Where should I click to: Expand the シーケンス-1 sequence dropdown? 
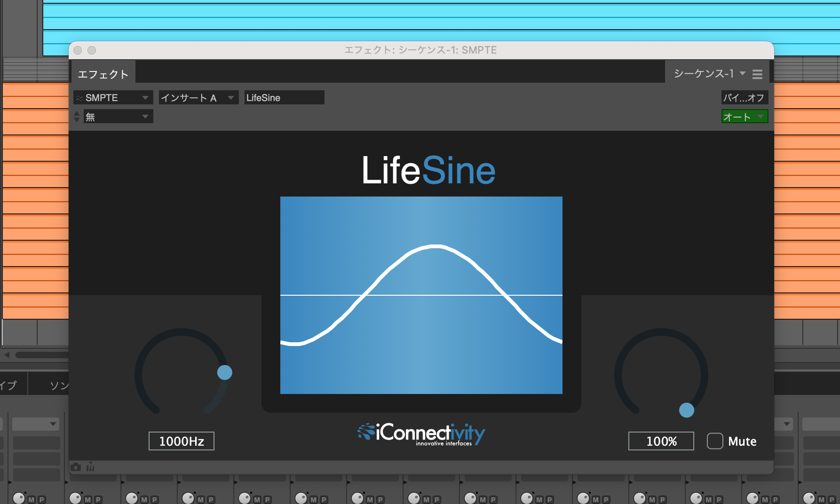pyautogui.click(x=709, y=73)
